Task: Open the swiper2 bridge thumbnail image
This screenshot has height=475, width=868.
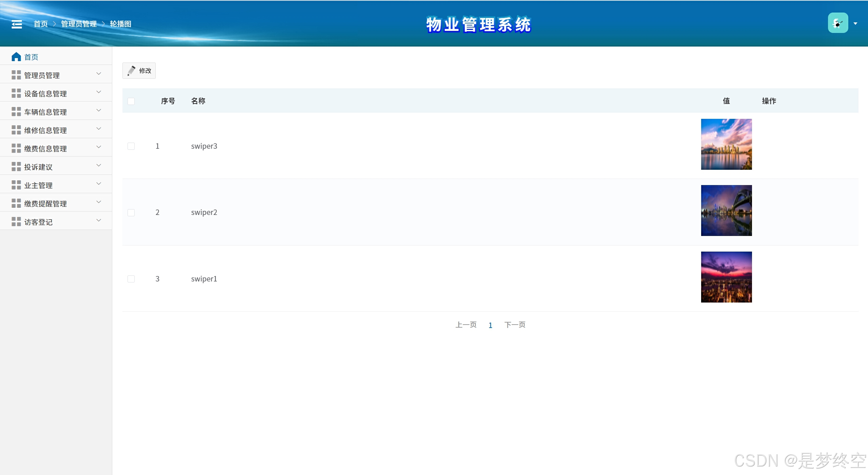Action: [x=726, y=211]
